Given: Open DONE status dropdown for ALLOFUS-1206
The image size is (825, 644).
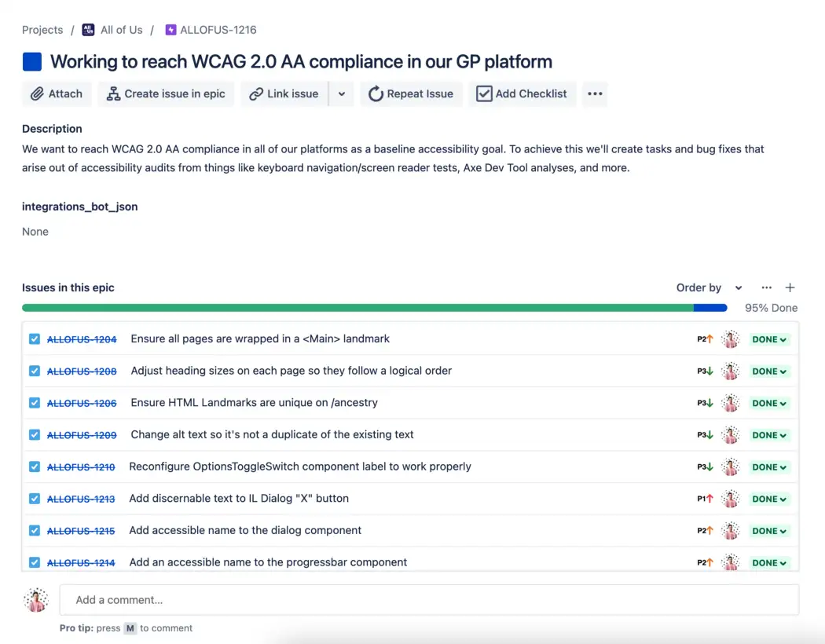Looking at the screenshot, I should [768, 403].
